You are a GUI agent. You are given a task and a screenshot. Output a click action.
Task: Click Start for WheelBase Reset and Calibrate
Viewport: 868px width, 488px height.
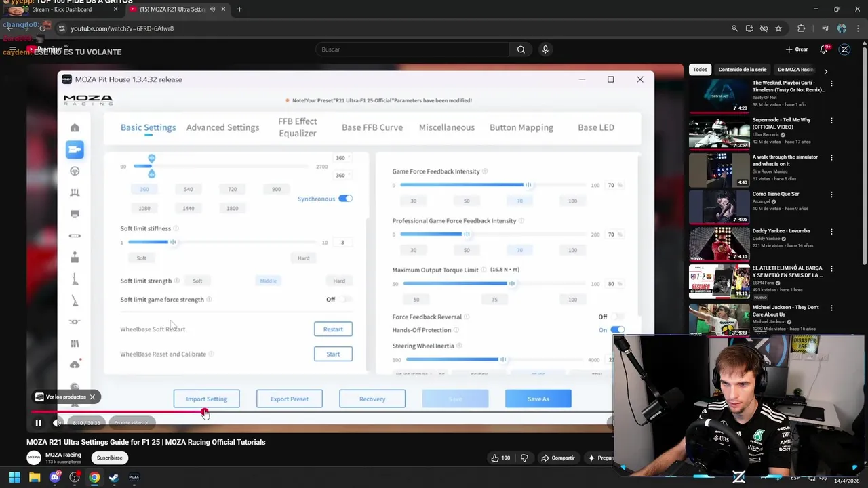click(333, 354)
